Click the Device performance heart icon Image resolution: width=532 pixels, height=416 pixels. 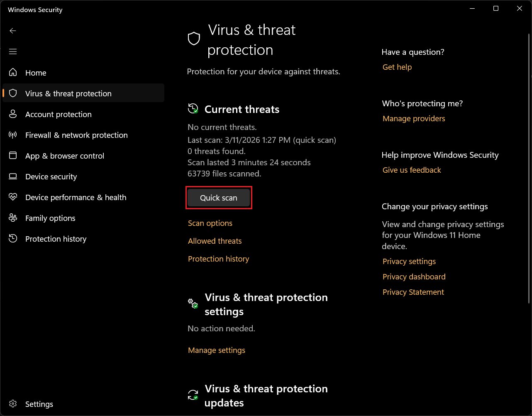pyautogui.click(x=13, y=197)
